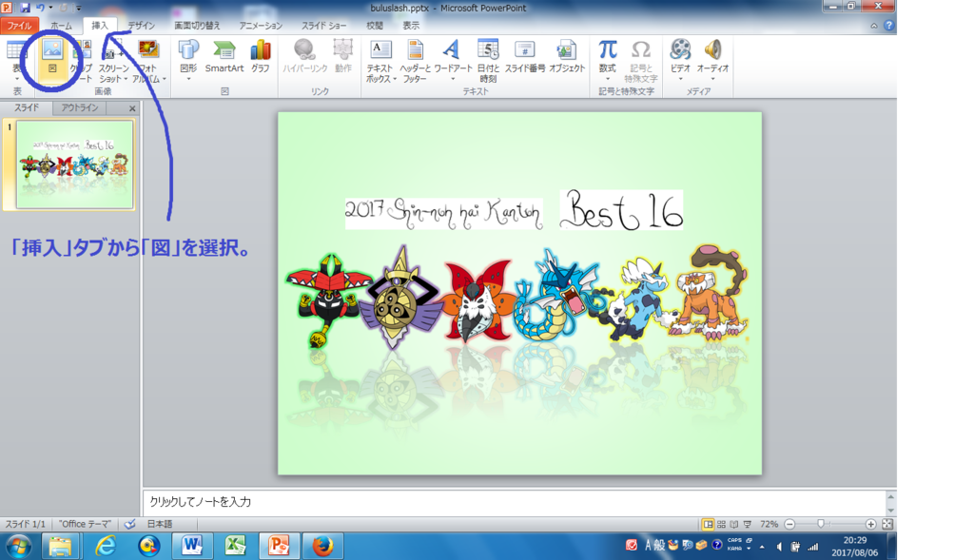Open the スクリーンショット screenshot tool
974x560 pixels.
(114, 60)
